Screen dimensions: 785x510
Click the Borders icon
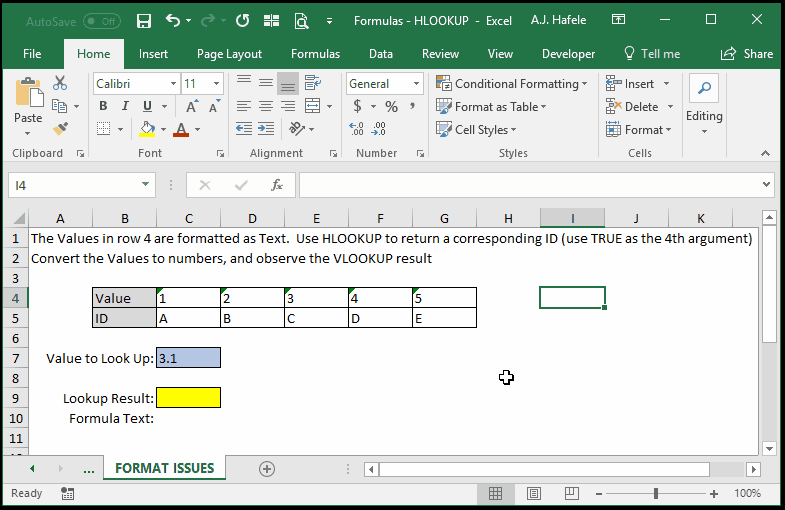(104, 129)
